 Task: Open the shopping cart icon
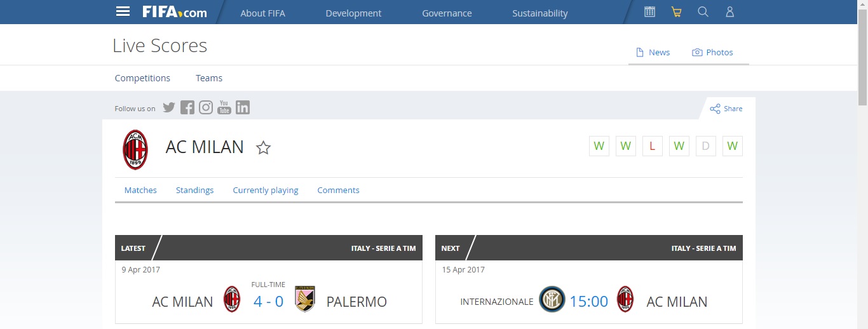(x=676, y=12)
